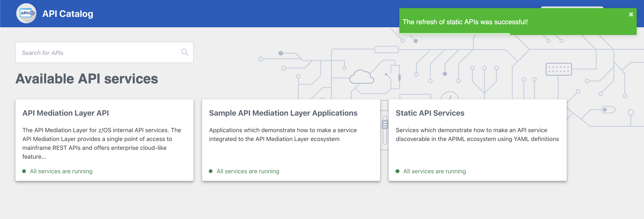Click green status dot in Static API Services tile
644x219 pixels.
point(397,171)
